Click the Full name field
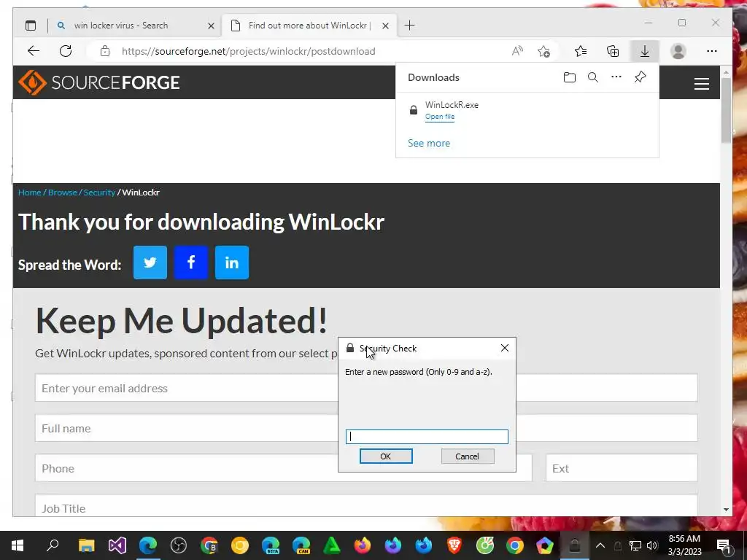 [x=366, y=427]
